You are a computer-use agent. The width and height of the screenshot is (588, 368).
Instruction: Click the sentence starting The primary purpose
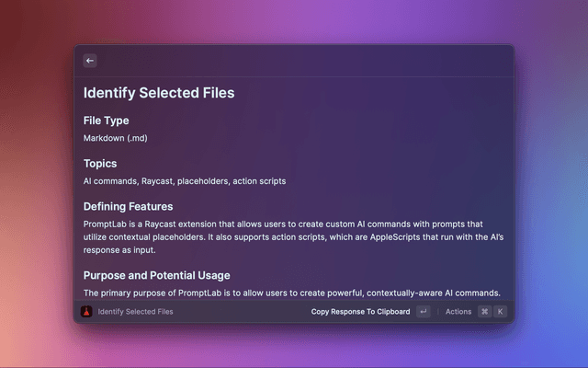[292, 293]
